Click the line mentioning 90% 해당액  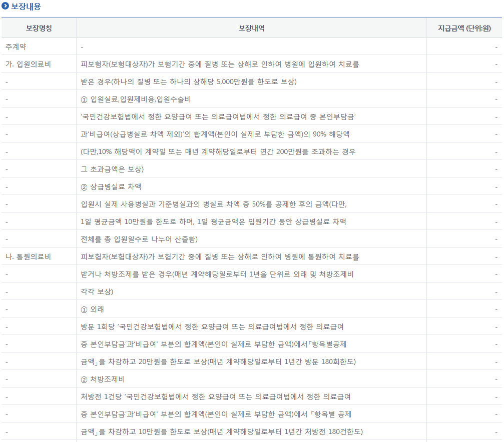coord(215,134)
